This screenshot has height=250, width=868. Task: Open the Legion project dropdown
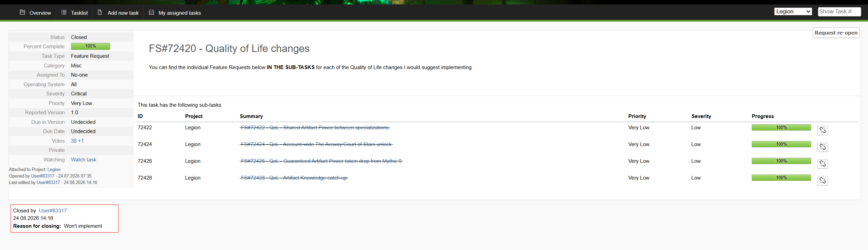pos(793,12)
